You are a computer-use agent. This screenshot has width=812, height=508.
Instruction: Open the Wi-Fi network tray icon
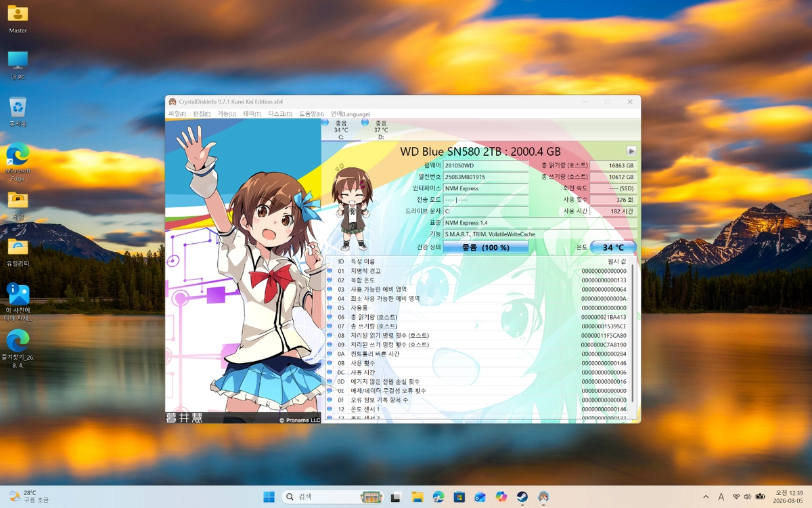pos(736,496)
